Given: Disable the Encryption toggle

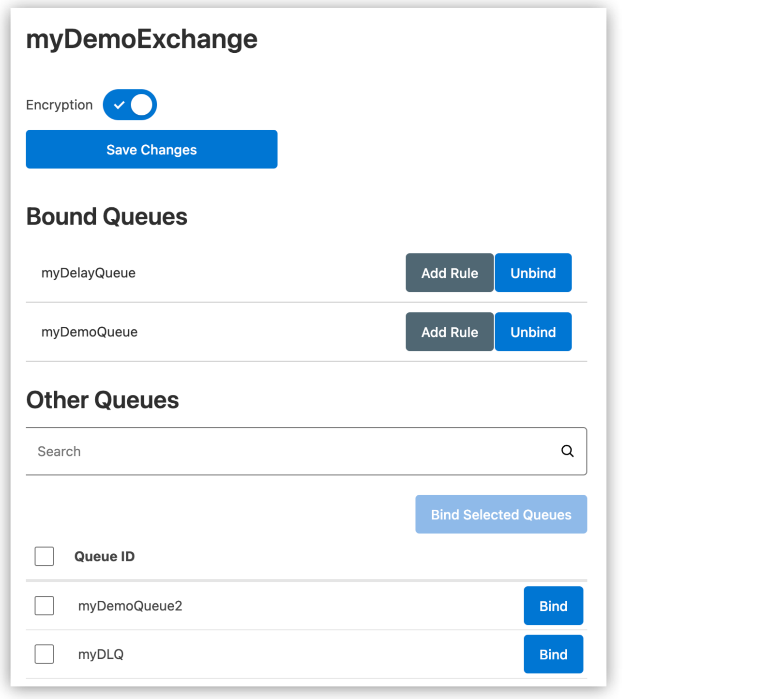Looking at the screenshot, I should pyautogui.click(x=129, y=104).
